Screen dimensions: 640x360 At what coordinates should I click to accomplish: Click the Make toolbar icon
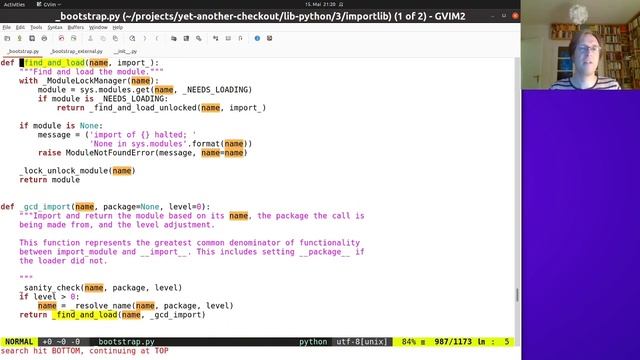(x=216, y=38)
